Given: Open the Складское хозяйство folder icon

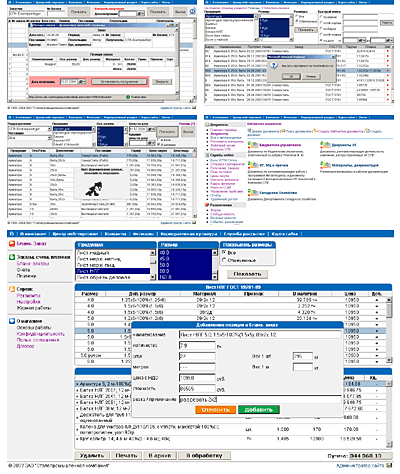Looking at the screenshot, I should click(253, 193).
